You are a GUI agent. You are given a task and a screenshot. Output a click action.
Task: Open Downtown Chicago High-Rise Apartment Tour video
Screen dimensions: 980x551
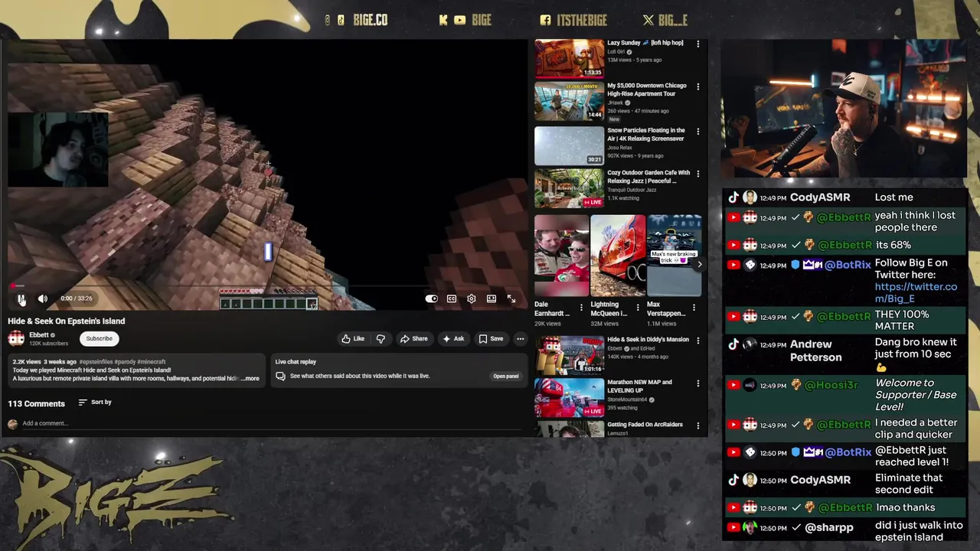(569, 100)
